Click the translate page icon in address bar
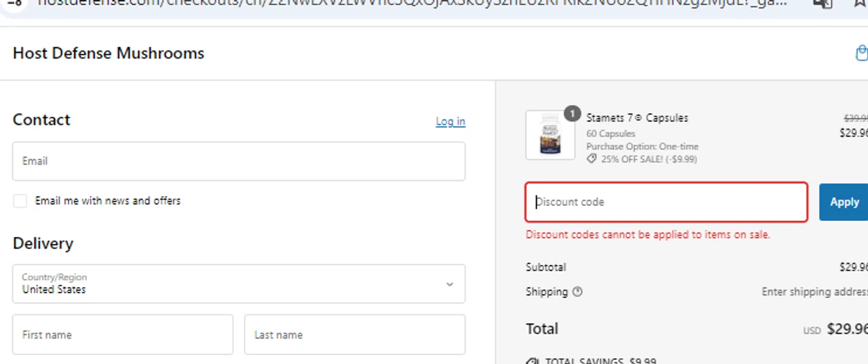 (822, 3)
